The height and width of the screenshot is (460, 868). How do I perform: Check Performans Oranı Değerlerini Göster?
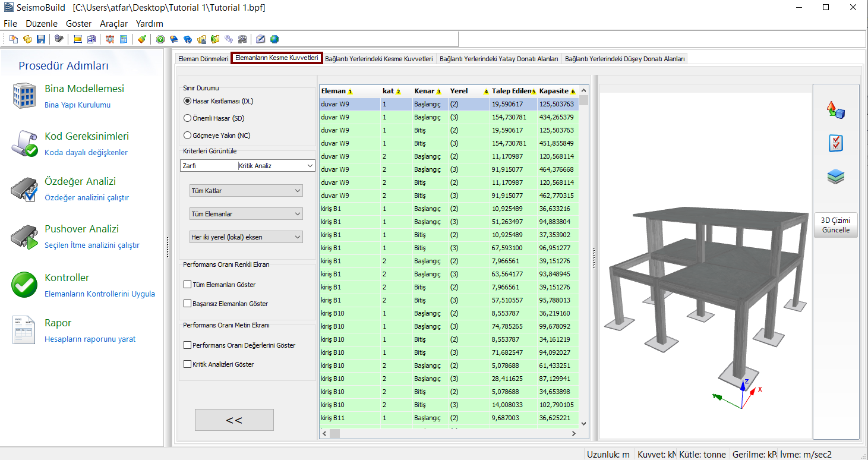(188, 345)
